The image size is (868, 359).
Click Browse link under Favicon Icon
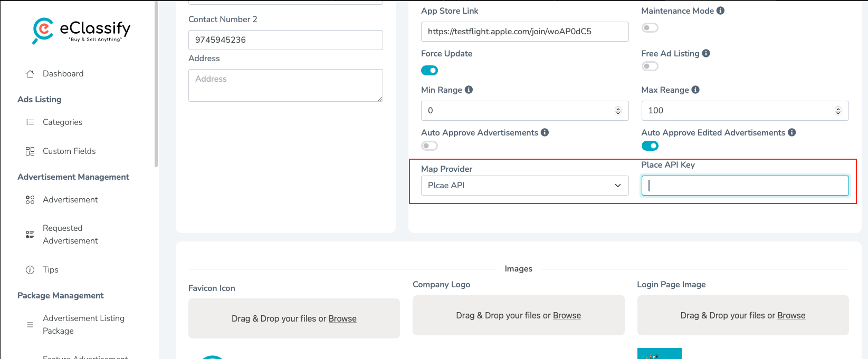342,318
